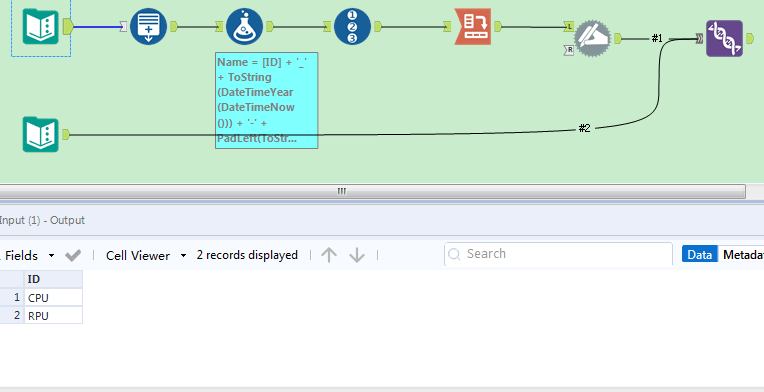
Task: Click the Union tool input anchor
Action: point(699,38)
